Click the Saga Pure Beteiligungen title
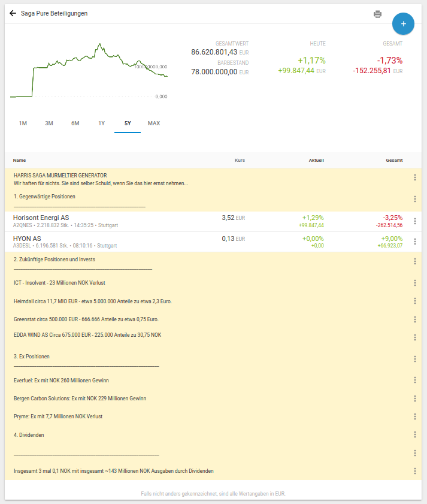The height and width of the screenshot is (504, 427). pos(54,13)
